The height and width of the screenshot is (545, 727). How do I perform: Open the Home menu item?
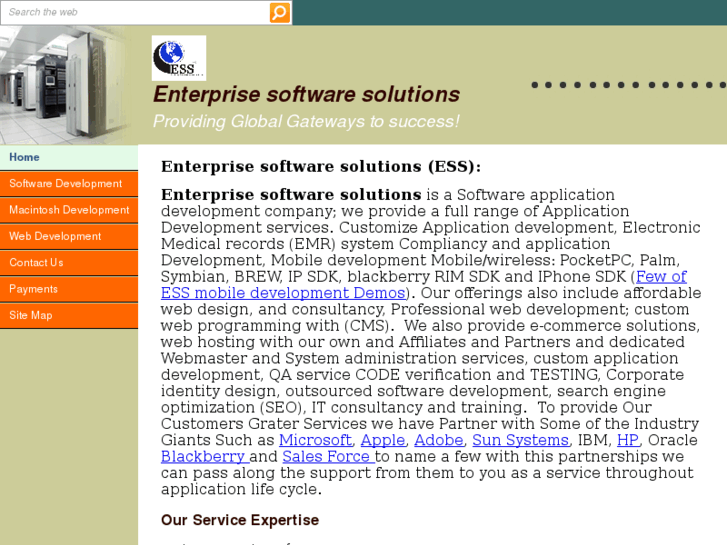pyautogui.click(x=69, y=157)
